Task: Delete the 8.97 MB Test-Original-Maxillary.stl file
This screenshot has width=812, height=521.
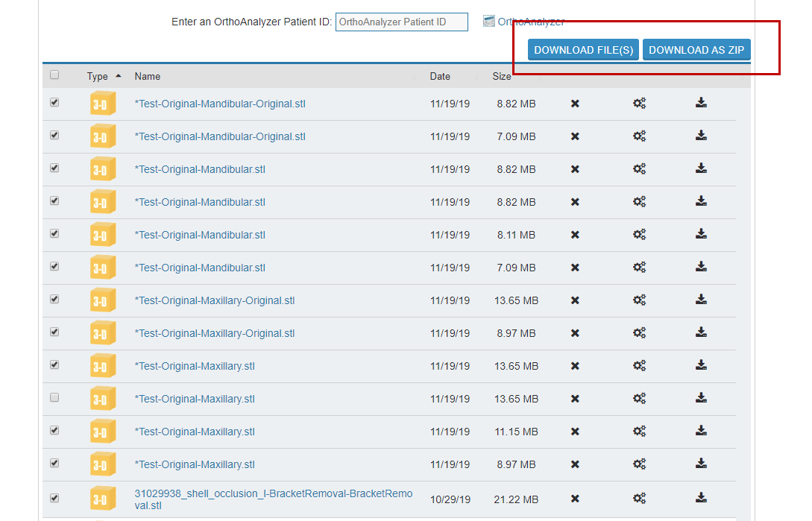Action: (x=575, y=464)
